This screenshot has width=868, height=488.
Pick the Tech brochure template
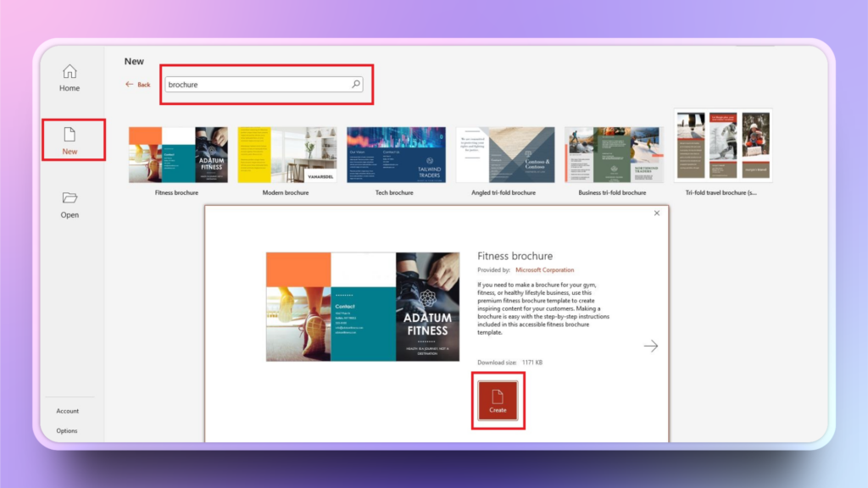point(396,155)
